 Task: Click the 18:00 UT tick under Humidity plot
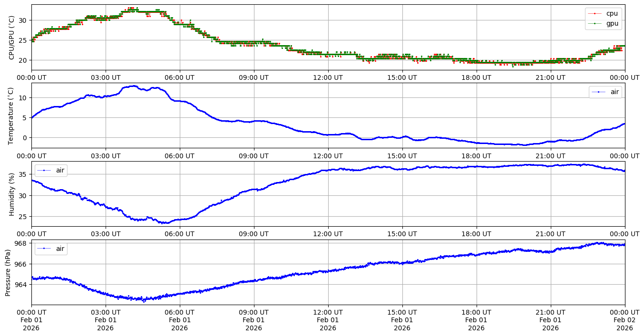point(476,234)
